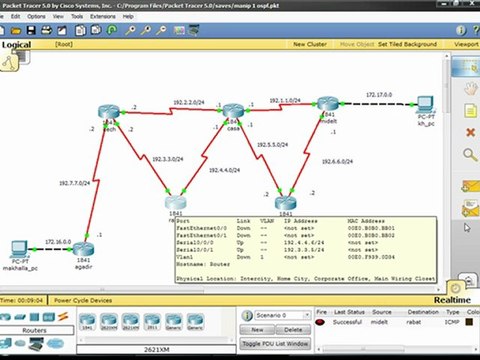The image size is (480, 360).
Task: Choose the Custom Made Devices category icon
Action: [x=36, y=344]
